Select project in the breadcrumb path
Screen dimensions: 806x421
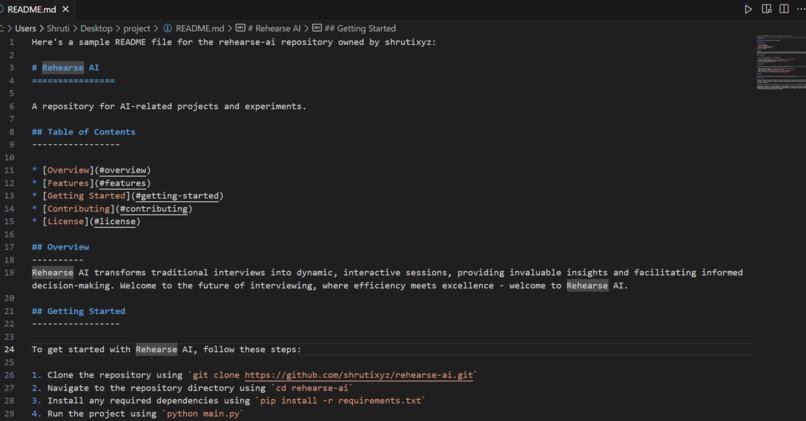[x=137, y=28]
